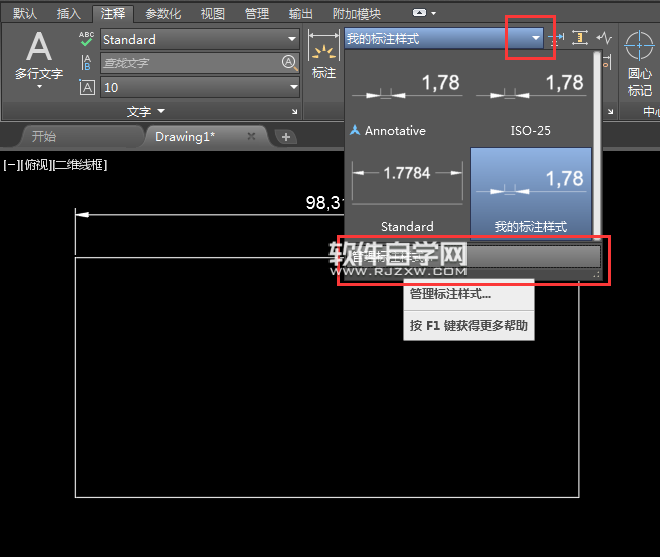The width and height of the screenshot is (660, 557).
Task: Expand the Standard text style dropdown
Action: pyautogui.click(x=292, y=39)
